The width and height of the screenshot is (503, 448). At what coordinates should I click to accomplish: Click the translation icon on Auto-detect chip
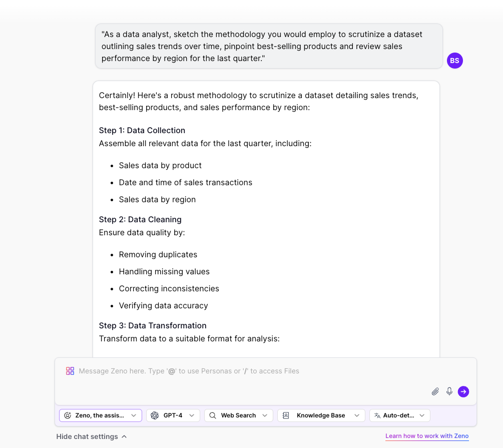377,415
